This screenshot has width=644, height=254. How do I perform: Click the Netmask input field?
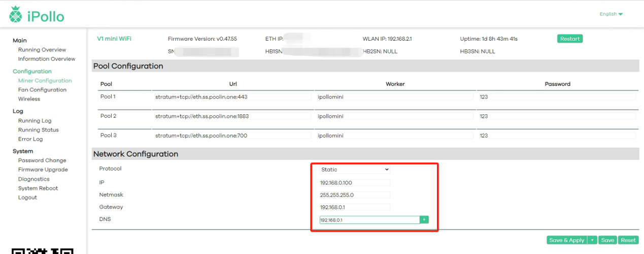tap(355, 195)
